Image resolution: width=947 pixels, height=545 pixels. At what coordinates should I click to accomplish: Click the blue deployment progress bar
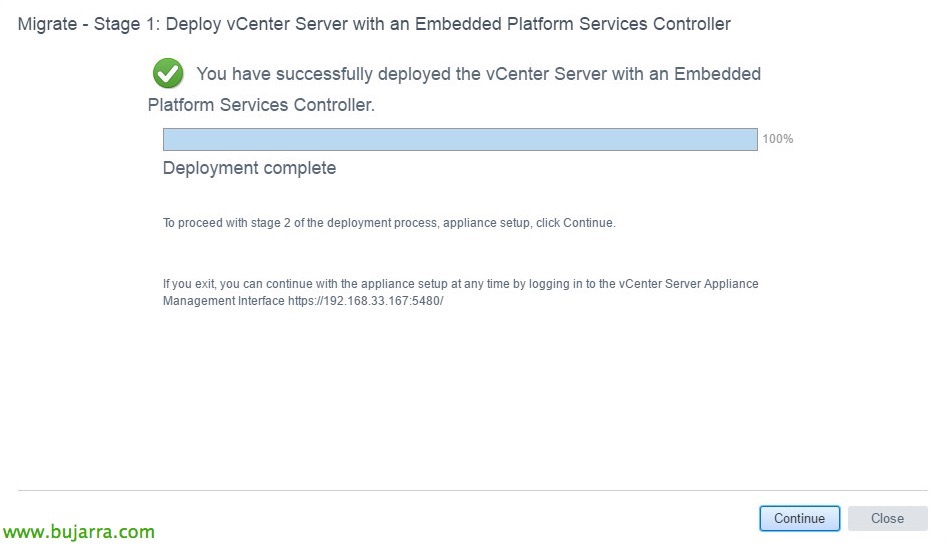coord(460,139)
